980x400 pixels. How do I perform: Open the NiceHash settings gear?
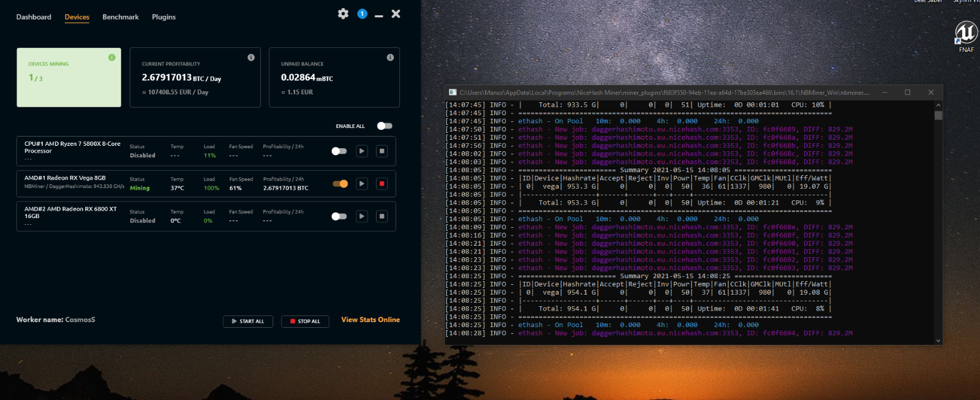(x=343, y=13)
